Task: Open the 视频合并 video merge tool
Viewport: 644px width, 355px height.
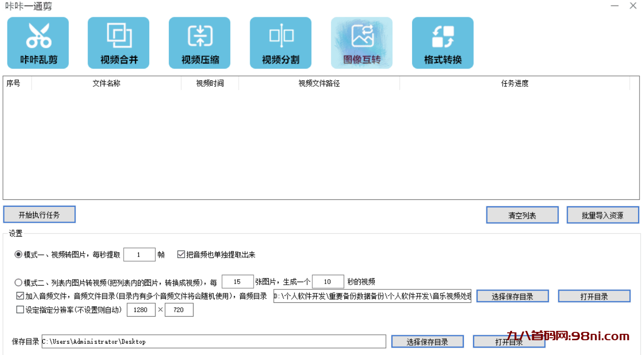Action: pyautogui.click(x=118, y=42)
